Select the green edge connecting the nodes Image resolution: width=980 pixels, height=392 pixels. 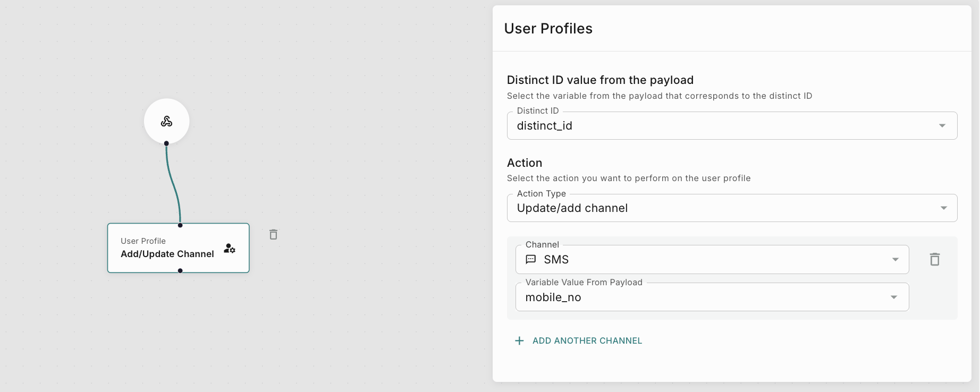[172, 183]
